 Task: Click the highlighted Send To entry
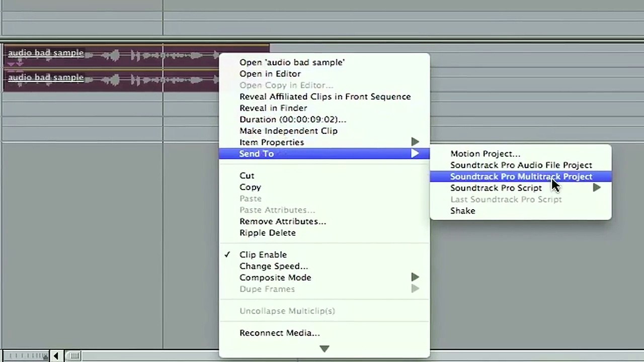coord(325,154)
